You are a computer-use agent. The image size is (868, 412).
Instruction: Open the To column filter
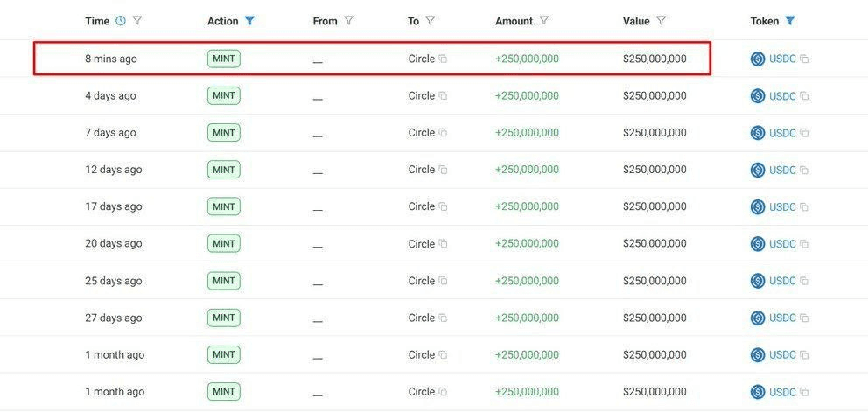430,21
